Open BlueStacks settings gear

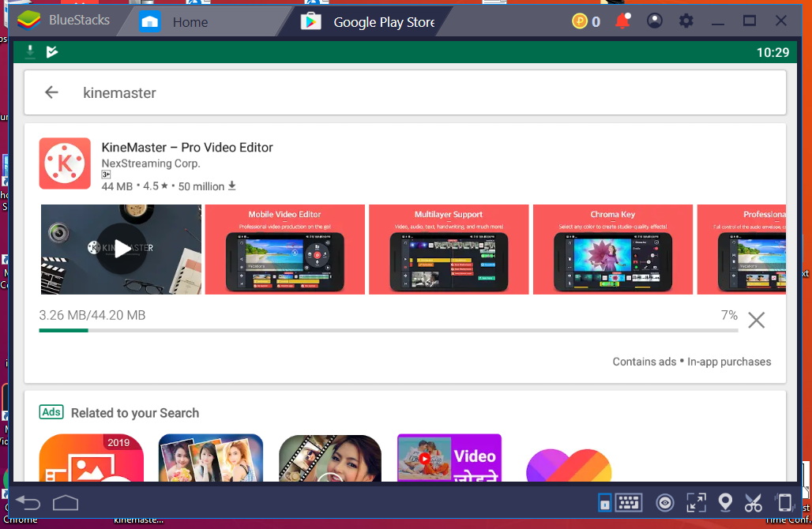pyautogui.click(x=686, y=21)
